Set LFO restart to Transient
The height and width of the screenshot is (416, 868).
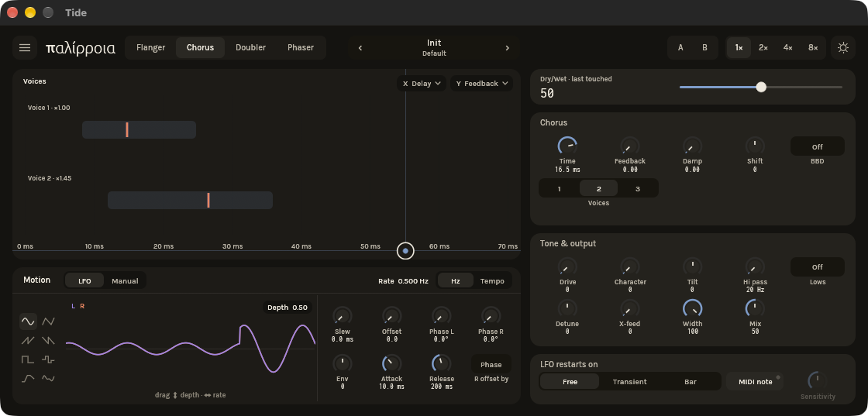click(x=629, y=382)
